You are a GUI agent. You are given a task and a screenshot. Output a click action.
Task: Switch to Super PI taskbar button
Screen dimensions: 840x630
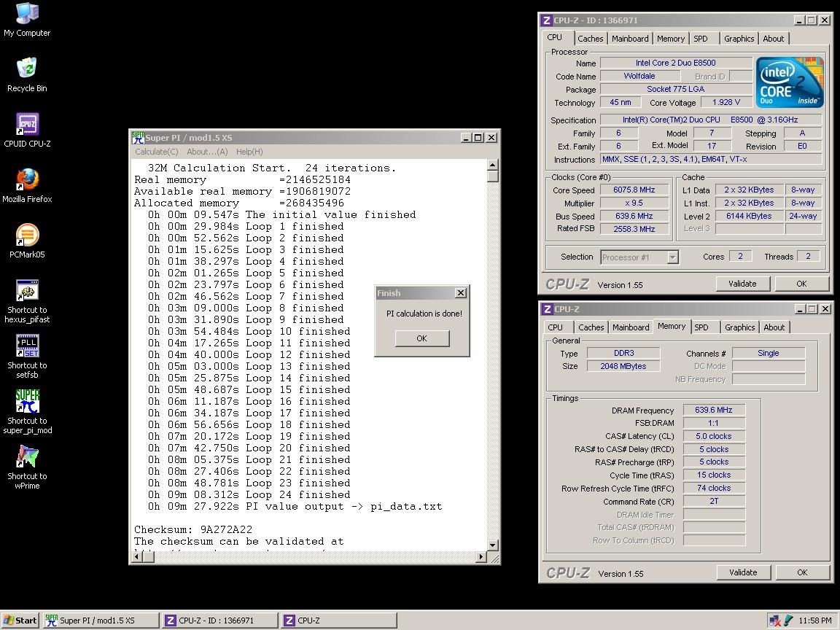(101, 621)
